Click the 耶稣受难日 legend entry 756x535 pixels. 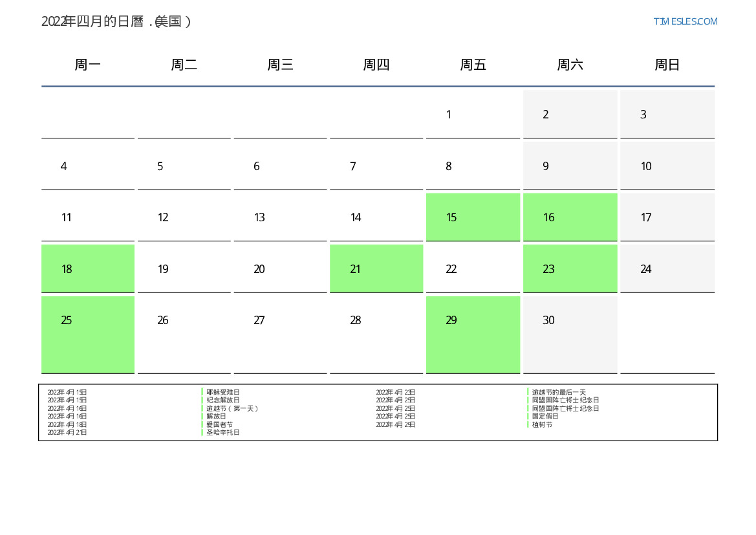[223, 392]
